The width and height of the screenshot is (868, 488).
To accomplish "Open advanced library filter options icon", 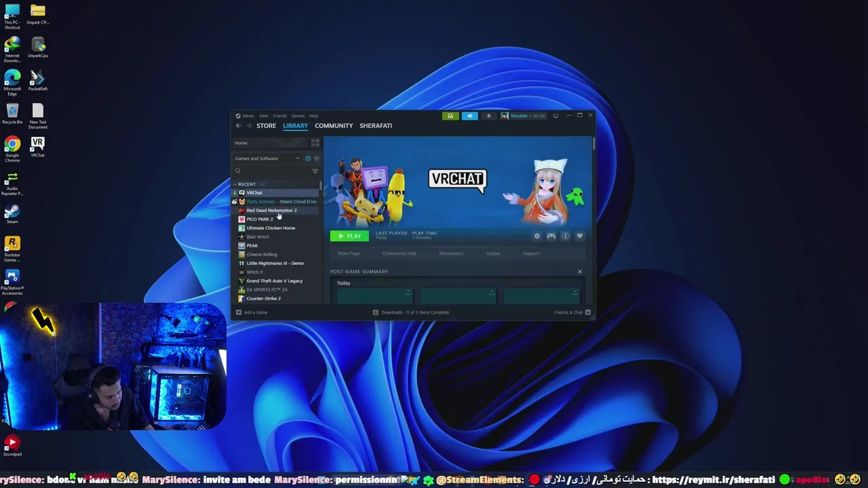I will (315, 171).
